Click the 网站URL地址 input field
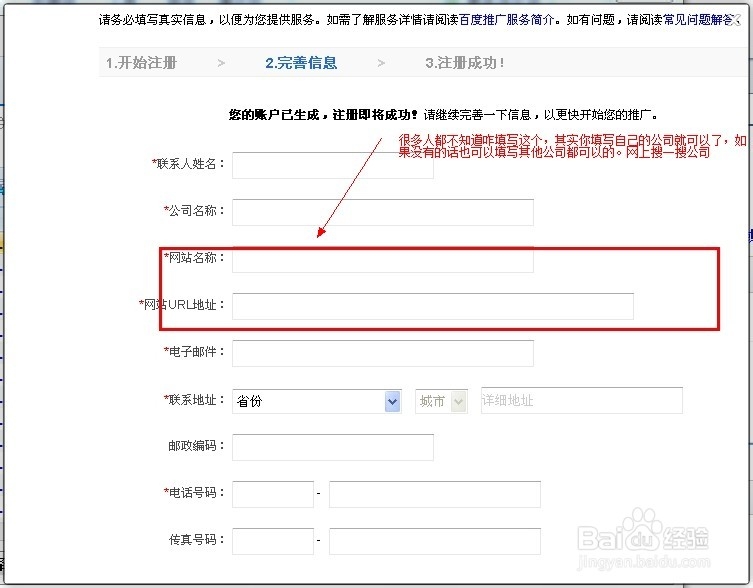 point(433,306)
